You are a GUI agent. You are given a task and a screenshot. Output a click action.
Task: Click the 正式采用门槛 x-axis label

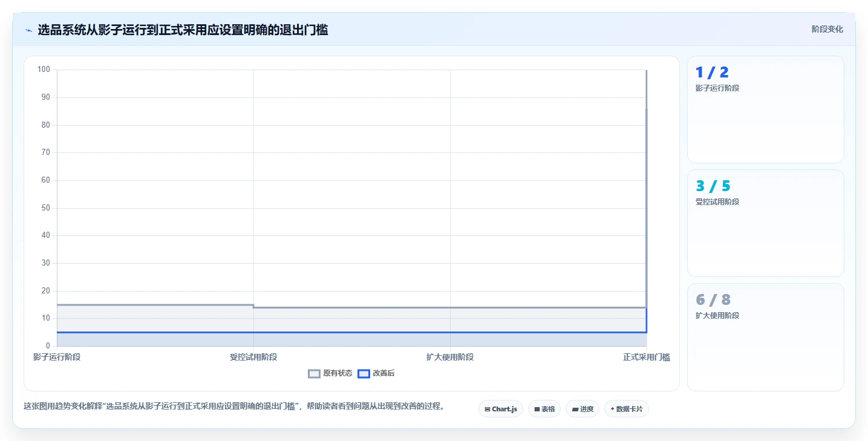[x=647, y=357]
